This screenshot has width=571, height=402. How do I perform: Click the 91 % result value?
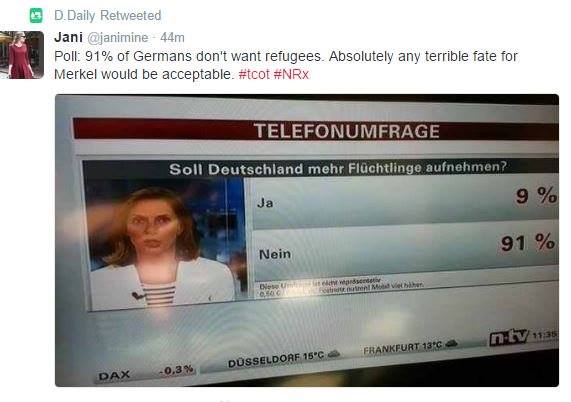(528, 243)
